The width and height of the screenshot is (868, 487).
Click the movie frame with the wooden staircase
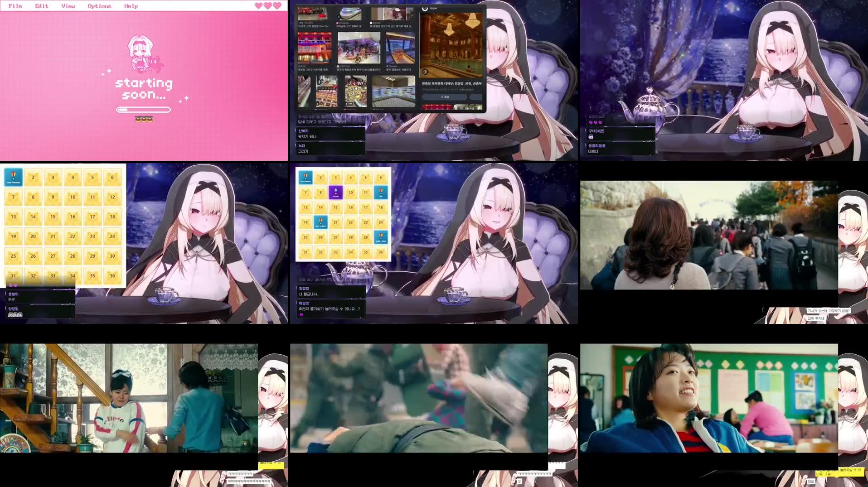pyautogui.click(x=129, y=398)
